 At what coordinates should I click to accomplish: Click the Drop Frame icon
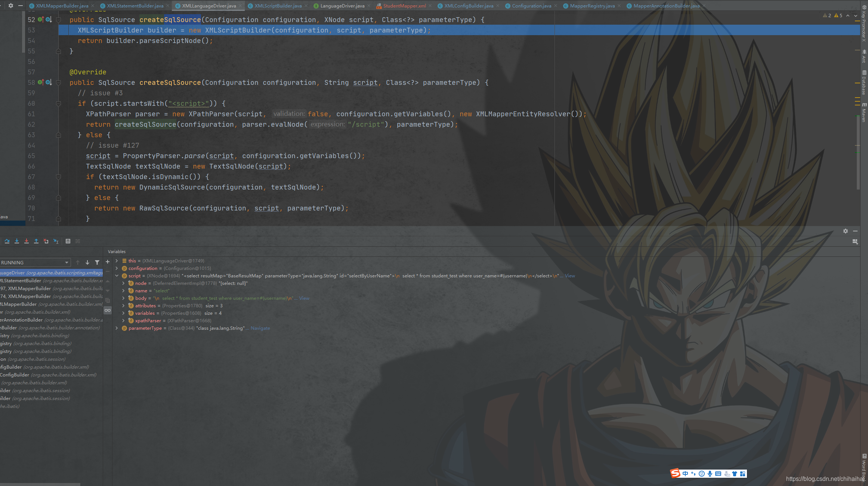(x=46, y=241)
